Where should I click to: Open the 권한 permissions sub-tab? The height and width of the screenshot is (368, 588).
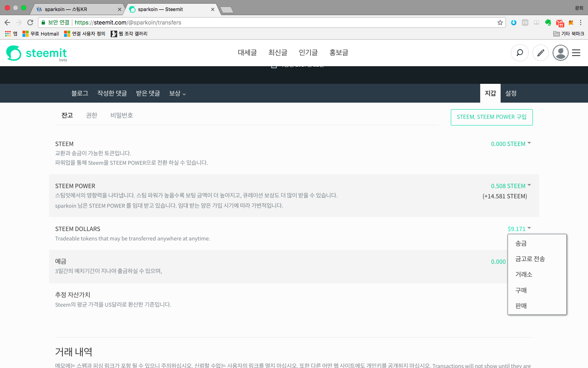[x=91, y=115]
